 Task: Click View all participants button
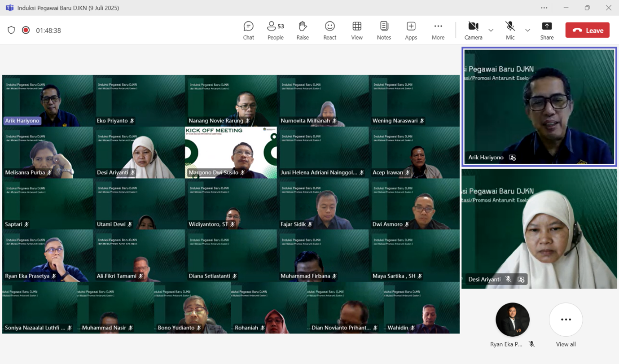[x=566, y=320]
